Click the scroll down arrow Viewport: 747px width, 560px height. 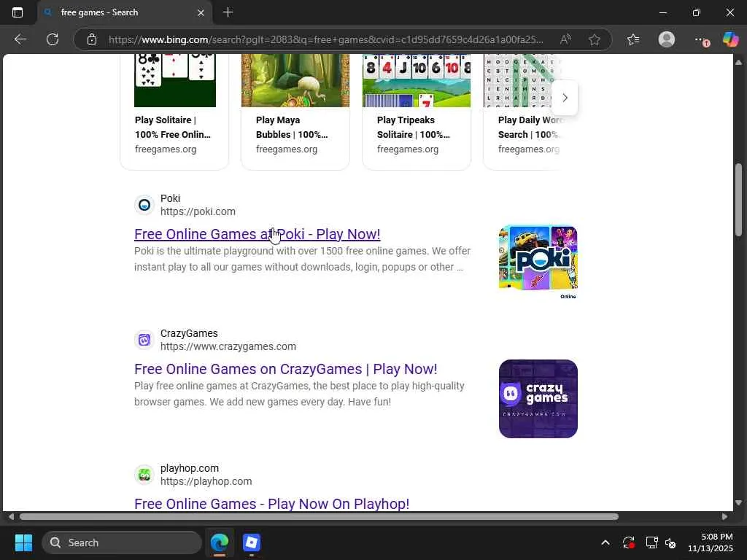738,503
